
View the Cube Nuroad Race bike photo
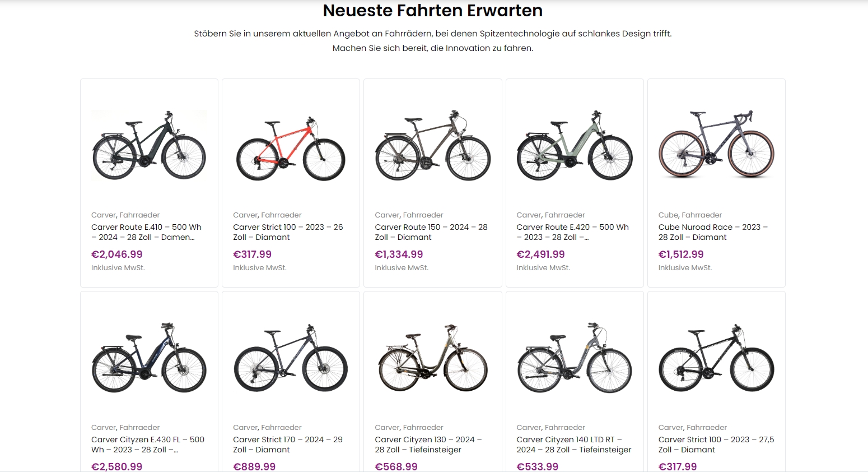click(716, 145)
